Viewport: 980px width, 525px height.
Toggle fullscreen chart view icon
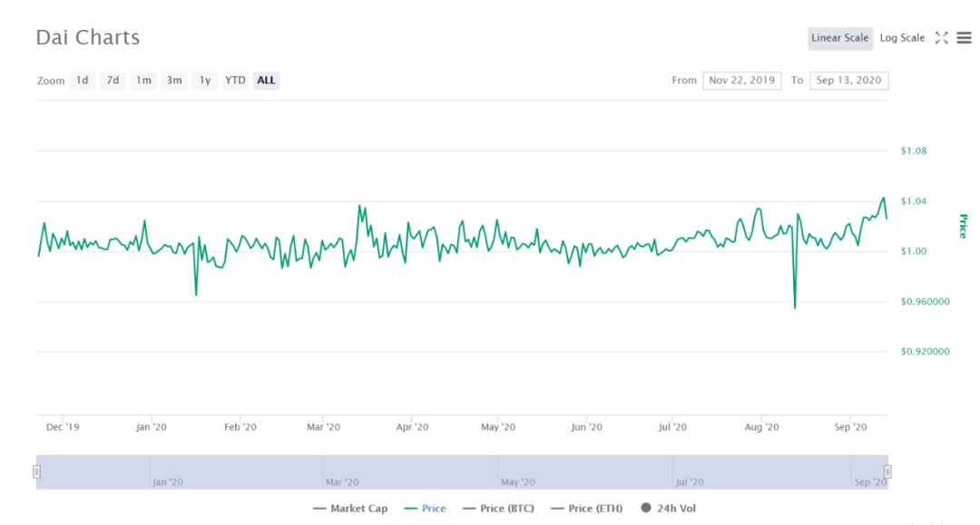pyautogui.click(x=941, y=38)
